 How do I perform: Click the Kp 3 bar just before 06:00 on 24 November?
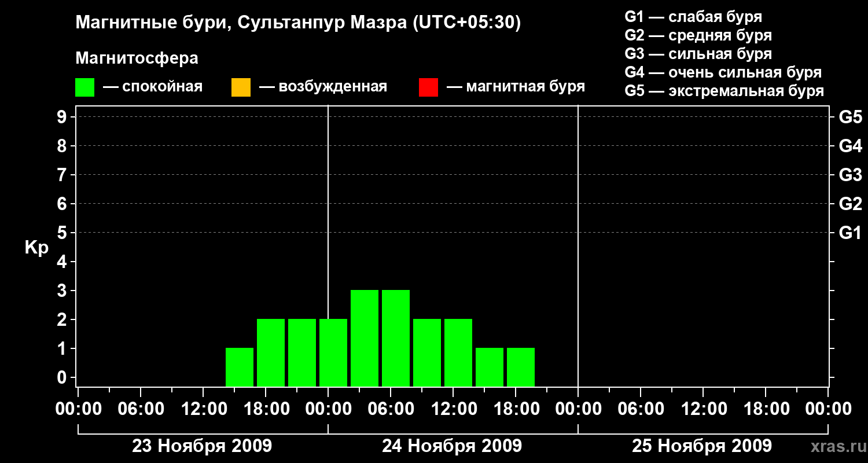click(x=365, y=338)
